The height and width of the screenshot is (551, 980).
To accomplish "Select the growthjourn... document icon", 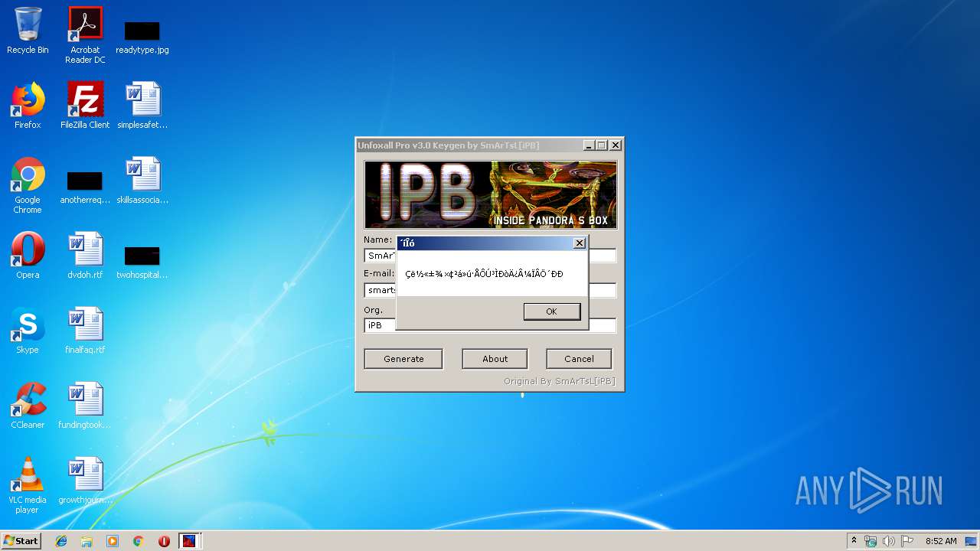I will [x=85, y=481].
